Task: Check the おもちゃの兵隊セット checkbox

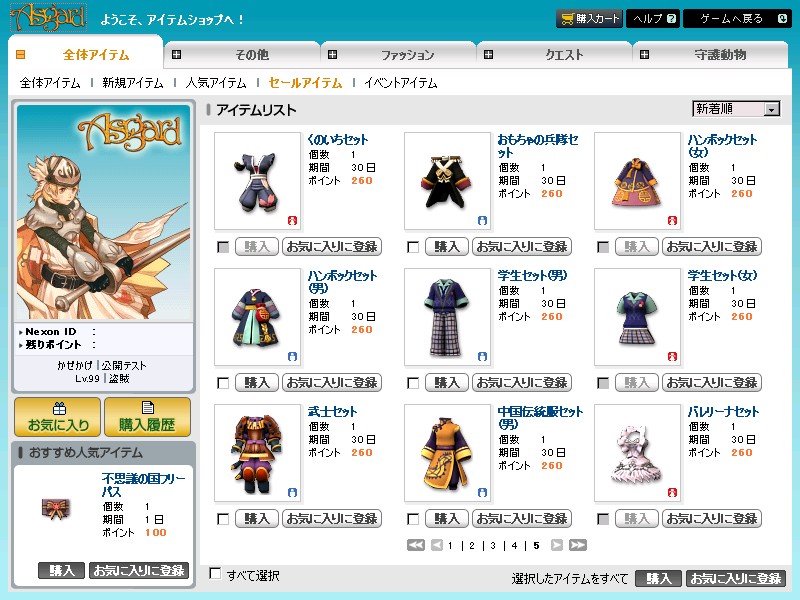Action: 413,247
